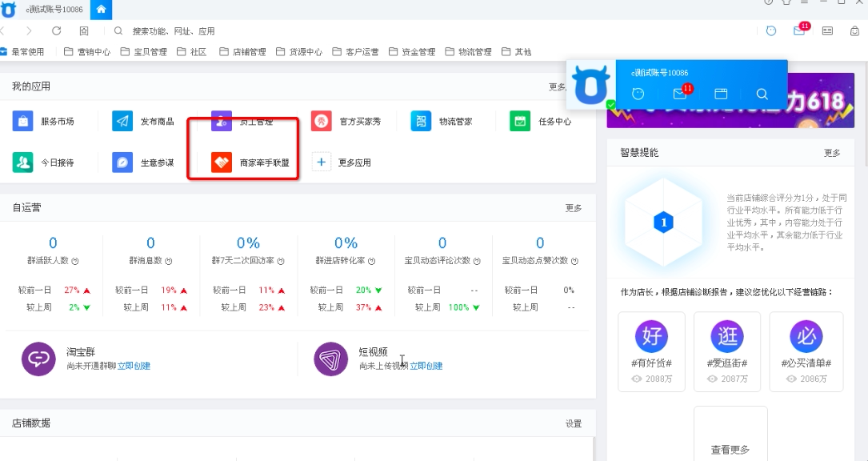Viewport: 868px width, 461px height.
Task: Click 更多 in the 自运营 section
Action: pyautogui.click(x=574, y=208)
